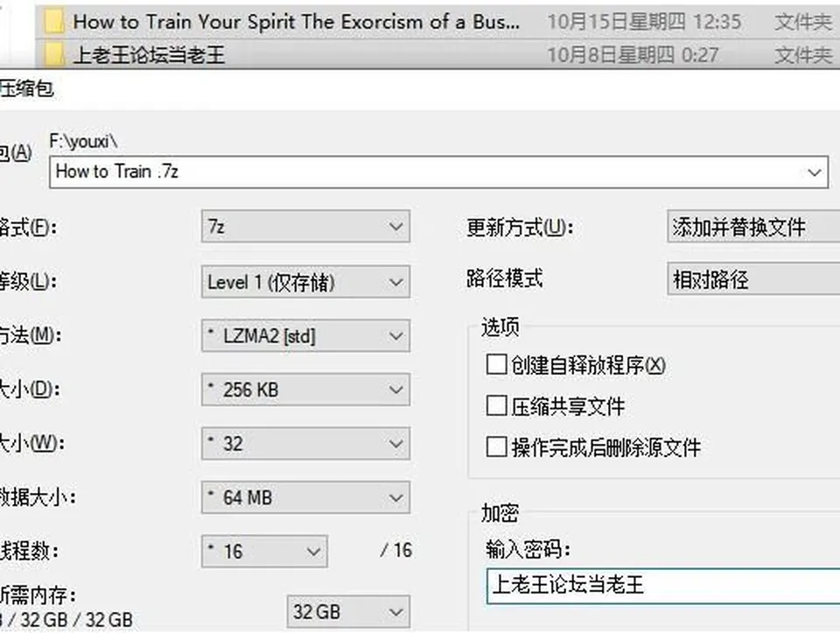
Task: Click the archive name field How to Train .7z
Action: coord(438,172)
